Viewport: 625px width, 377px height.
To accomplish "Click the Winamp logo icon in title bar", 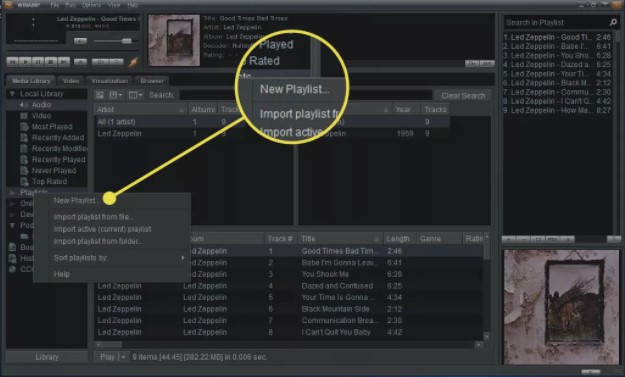I will [x=8, y=5].
